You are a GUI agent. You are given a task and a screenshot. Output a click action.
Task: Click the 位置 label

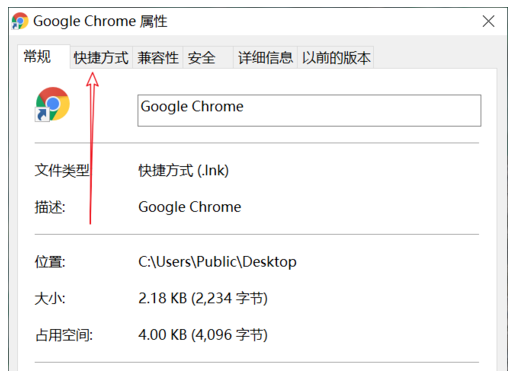coord(50,262)
